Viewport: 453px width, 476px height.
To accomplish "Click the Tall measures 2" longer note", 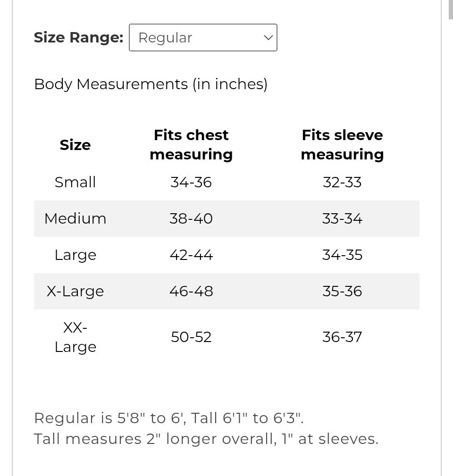I will (x=206, y=439).
